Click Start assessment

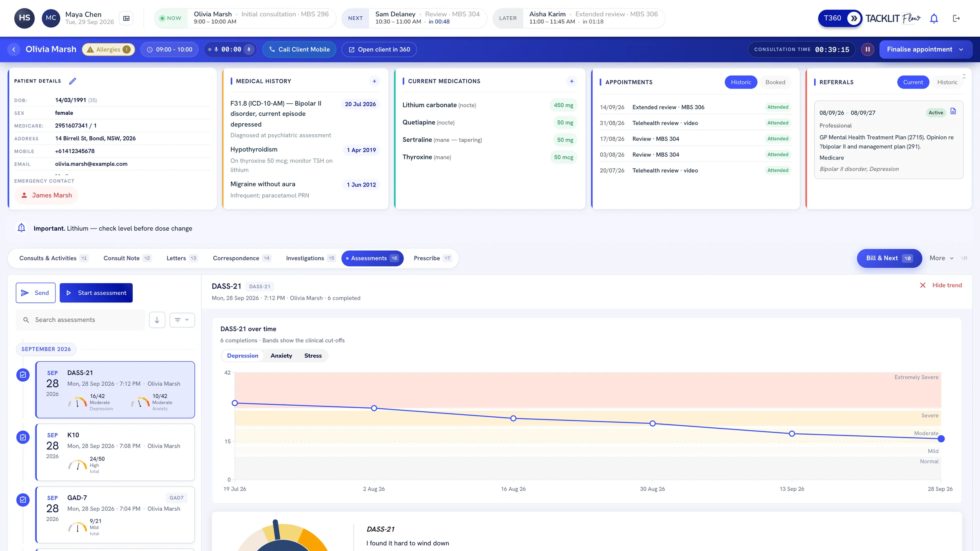(96, 293)
